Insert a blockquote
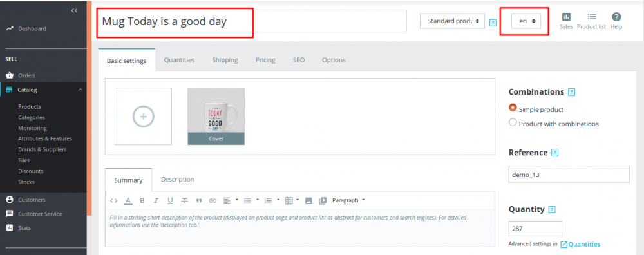This screenshot has width=644, height=255. pyautogui.click(x=199, y=201)
